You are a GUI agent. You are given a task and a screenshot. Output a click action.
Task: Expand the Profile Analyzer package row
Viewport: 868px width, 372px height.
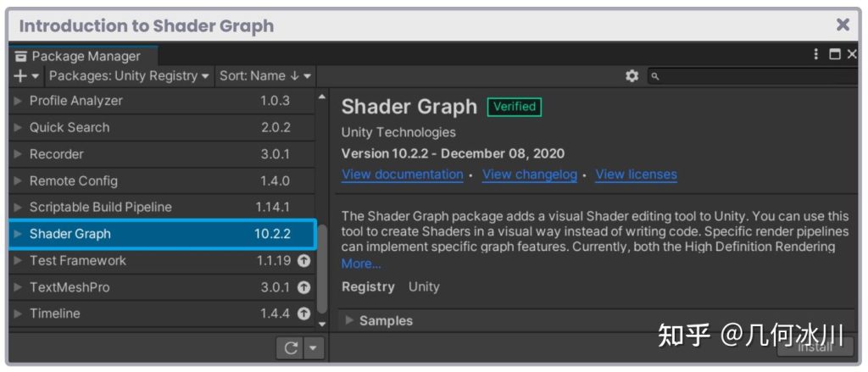(18, 101)
